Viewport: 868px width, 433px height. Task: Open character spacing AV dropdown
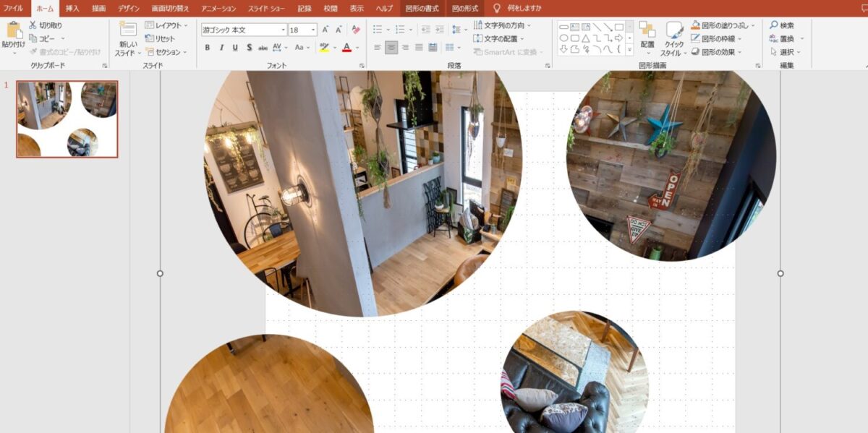point(281,48)
